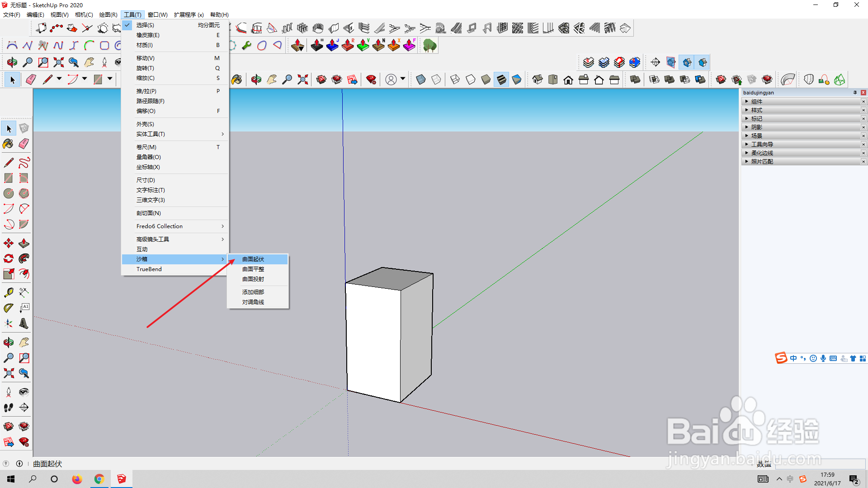The image size is (868, 488).
Task: Activate the Orbit tool in left toolbar
Action: tap(9, 343)
